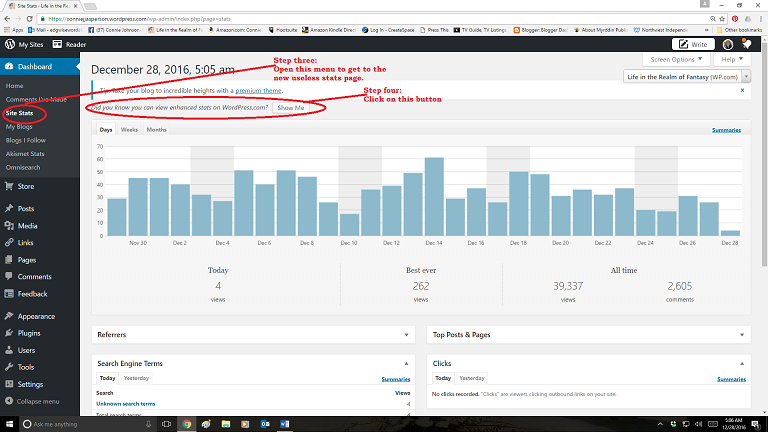Switch chart to Weeks tab
This screenshot has width=768, height=432.
click(x=129, y=130)
